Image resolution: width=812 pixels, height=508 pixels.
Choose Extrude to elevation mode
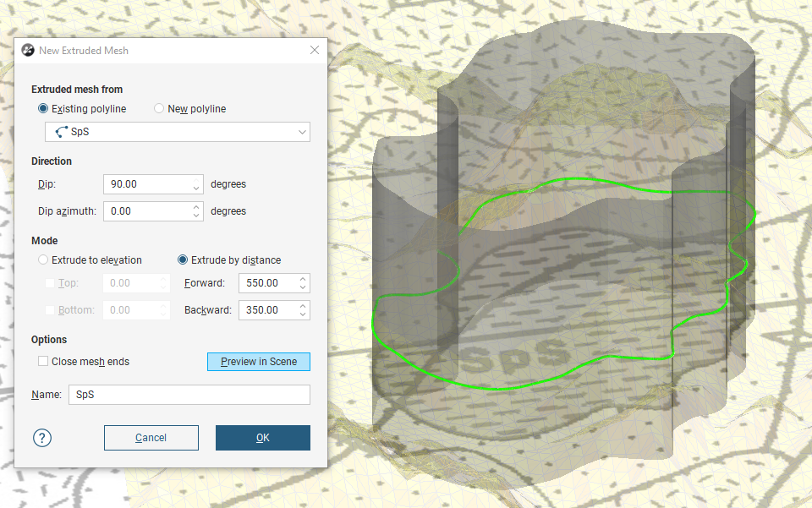tap(44, 260)
